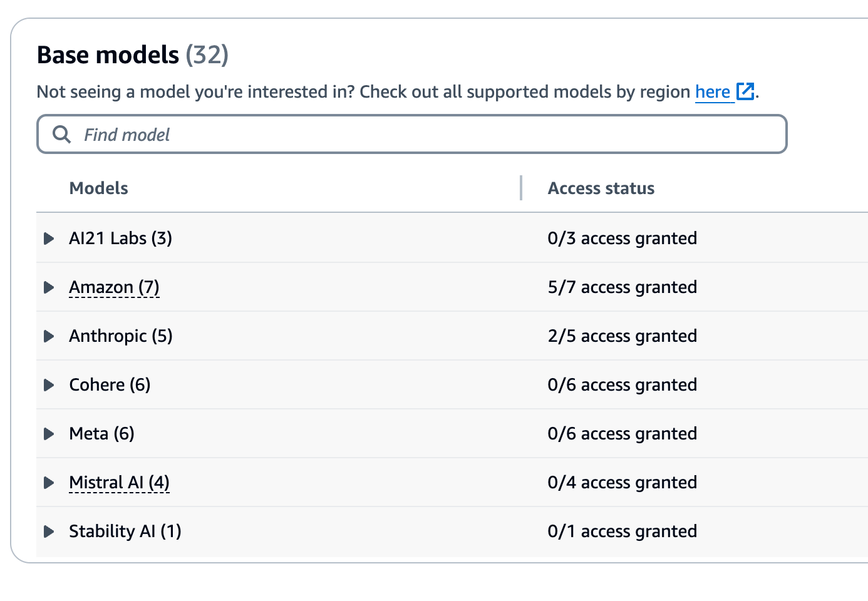Click the Find model search field
Viewport: 868px width, 601px height.
426,135
